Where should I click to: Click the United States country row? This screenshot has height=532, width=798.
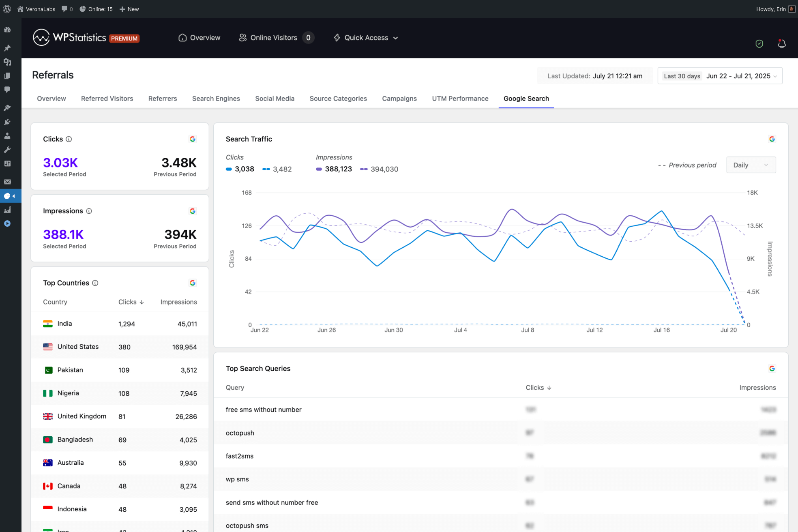coord(120,347)
